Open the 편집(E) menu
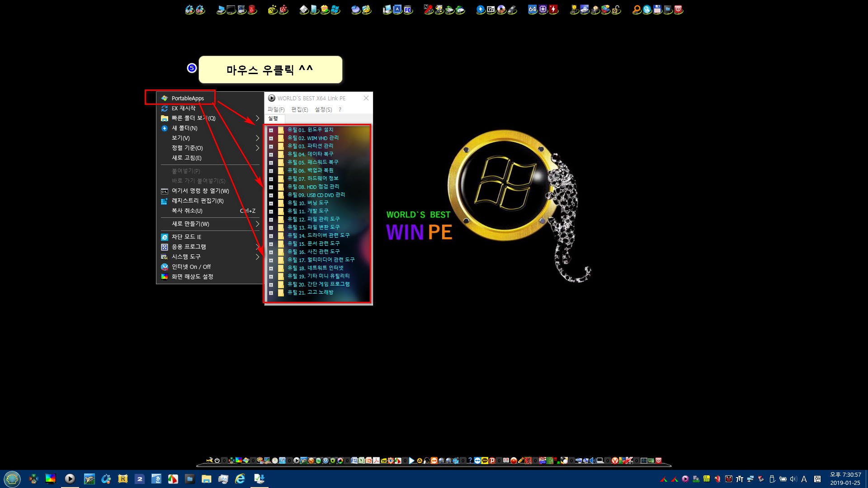This screenshot has height=488, width=868. [299, 109]
